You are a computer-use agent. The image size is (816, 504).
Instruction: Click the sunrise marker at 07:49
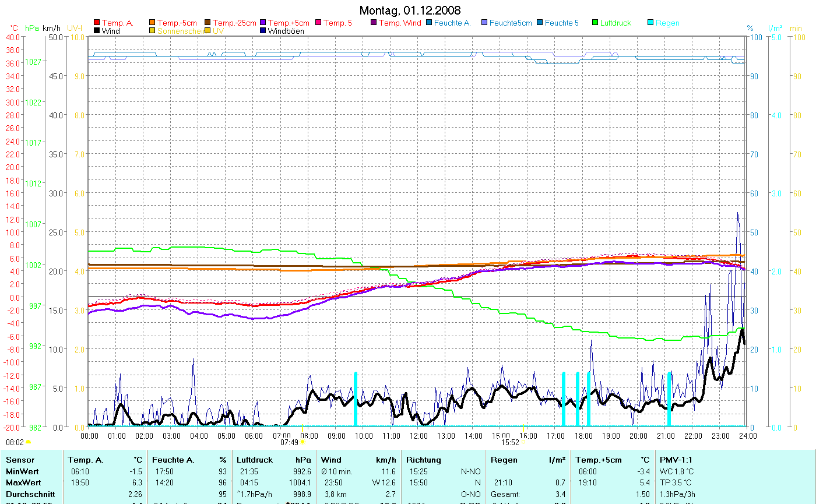(x=302, y=442)
